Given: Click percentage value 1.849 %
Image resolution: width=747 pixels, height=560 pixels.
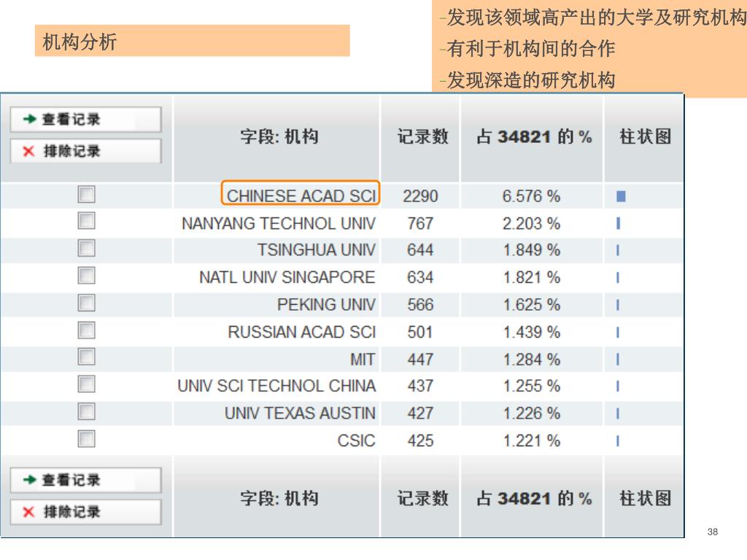Looking at the screenshot, I should coord(531,250).
